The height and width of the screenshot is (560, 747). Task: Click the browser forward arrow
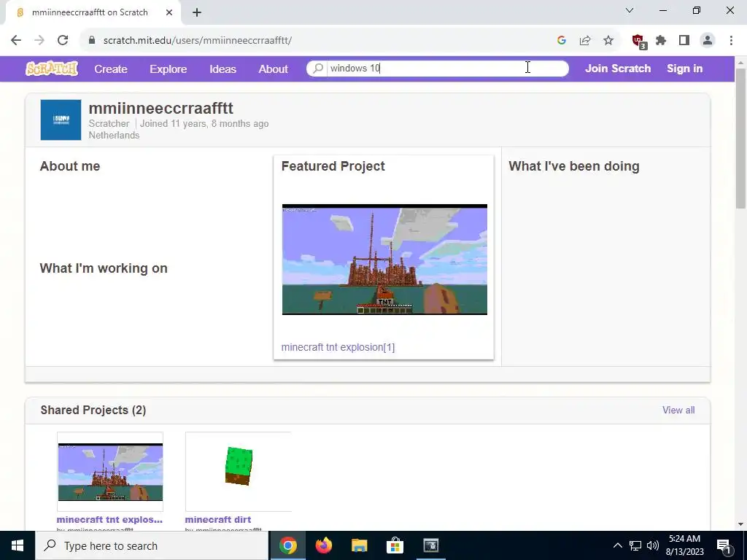click(x=39, y=41)
